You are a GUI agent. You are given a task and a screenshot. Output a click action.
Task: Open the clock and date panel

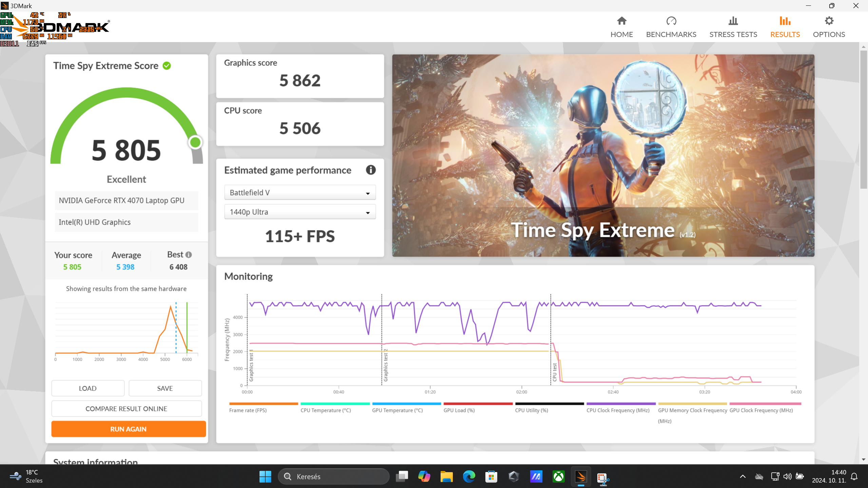[x=829, y=476]
